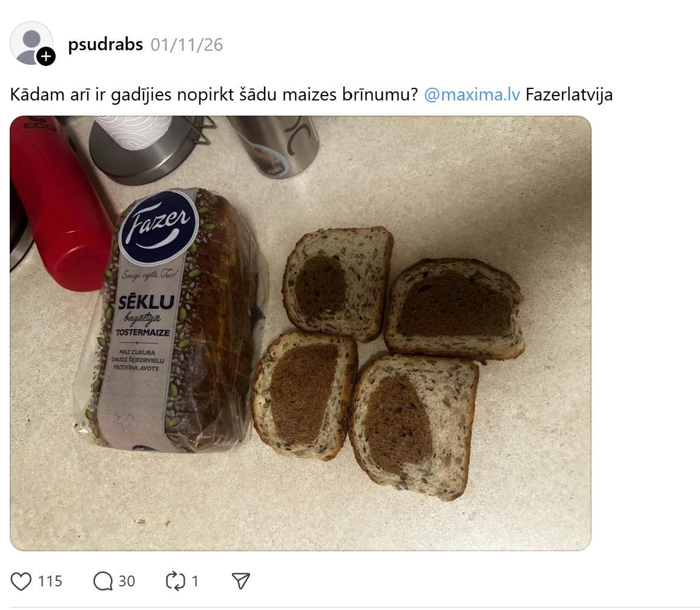The image size is (700, 610).
Task: Click the post text starting with Kādam
Action: [x=214, y=94]
